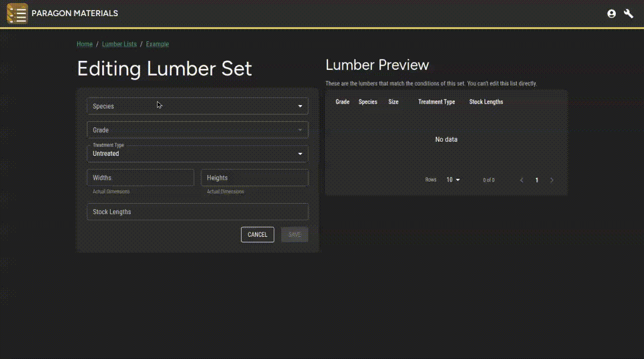Screen dimensions: 644x359
Task: Open the user account menu icon
Action: tap(611, 14)
